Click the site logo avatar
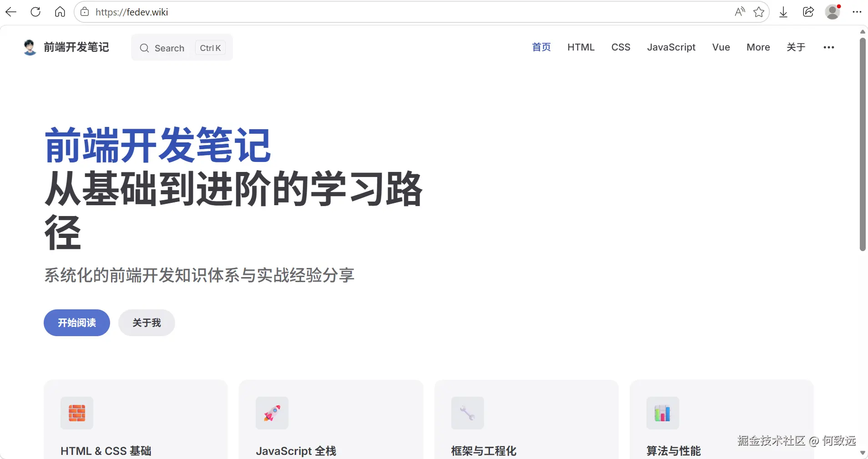This screenshot has width=868, height=459. click(30, 47)
